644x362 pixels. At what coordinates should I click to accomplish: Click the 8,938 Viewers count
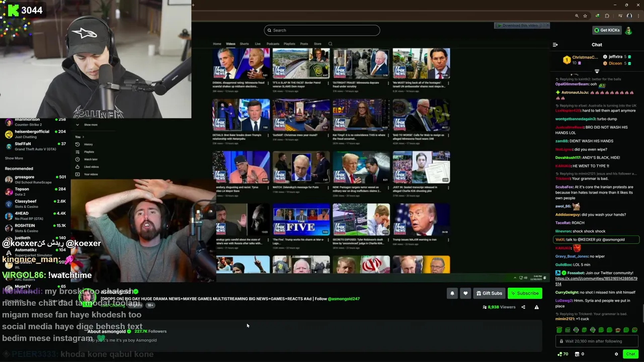[499, 307]
